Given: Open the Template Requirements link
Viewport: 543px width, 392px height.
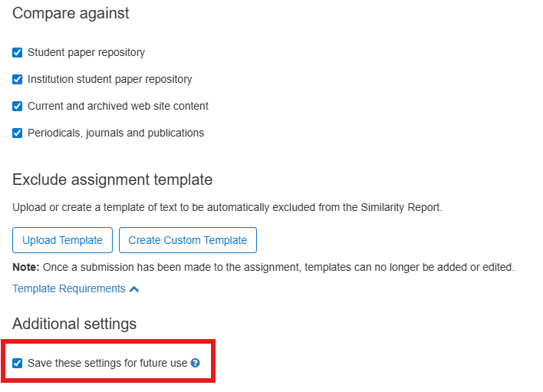Looking at the screenshot, I should click(69, 288).
